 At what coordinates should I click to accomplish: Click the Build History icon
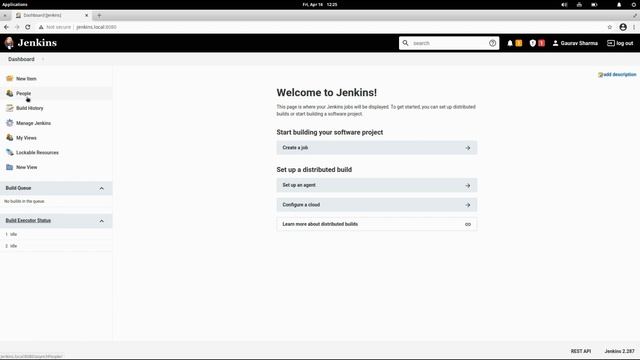click(x=10, y=108)
